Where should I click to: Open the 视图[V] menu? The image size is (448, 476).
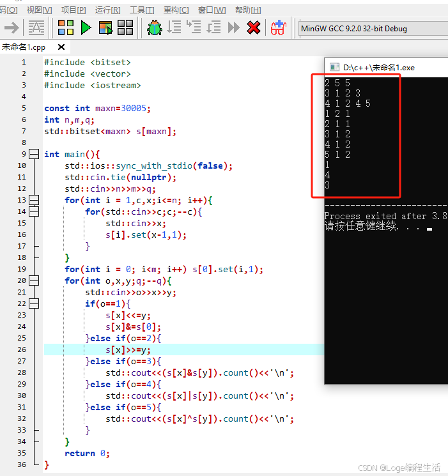pyautogui.click(x=39, y=10)
